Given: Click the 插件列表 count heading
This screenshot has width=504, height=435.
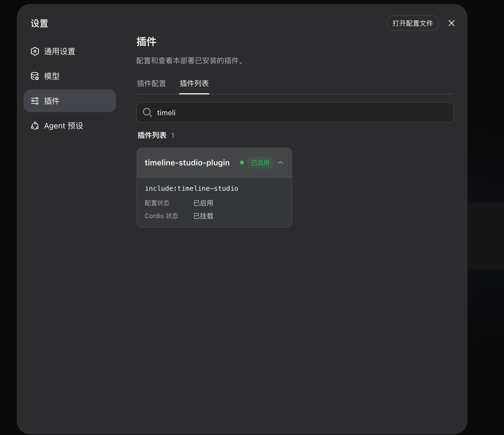Looking at the screenshot, I should (x=156, y=135).
